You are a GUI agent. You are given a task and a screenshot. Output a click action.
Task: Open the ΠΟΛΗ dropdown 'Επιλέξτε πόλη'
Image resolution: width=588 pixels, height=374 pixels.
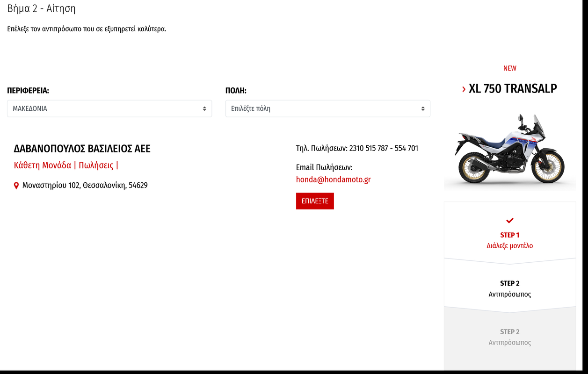coord(328,108)
